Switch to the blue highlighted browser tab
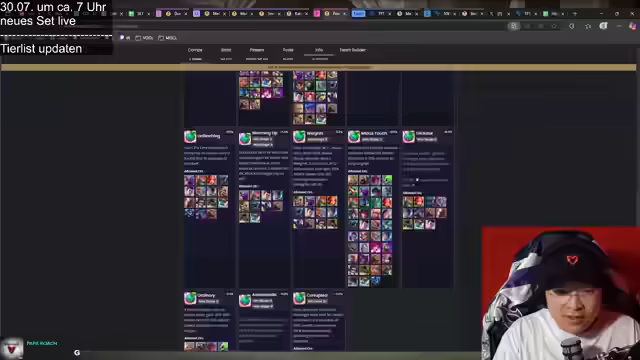 [x=358, y=13]
